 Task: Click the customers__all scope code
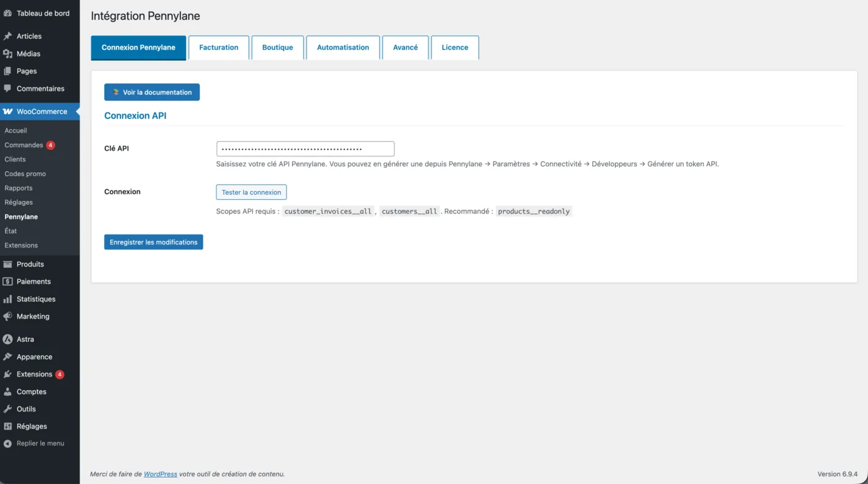coord(409,212)
